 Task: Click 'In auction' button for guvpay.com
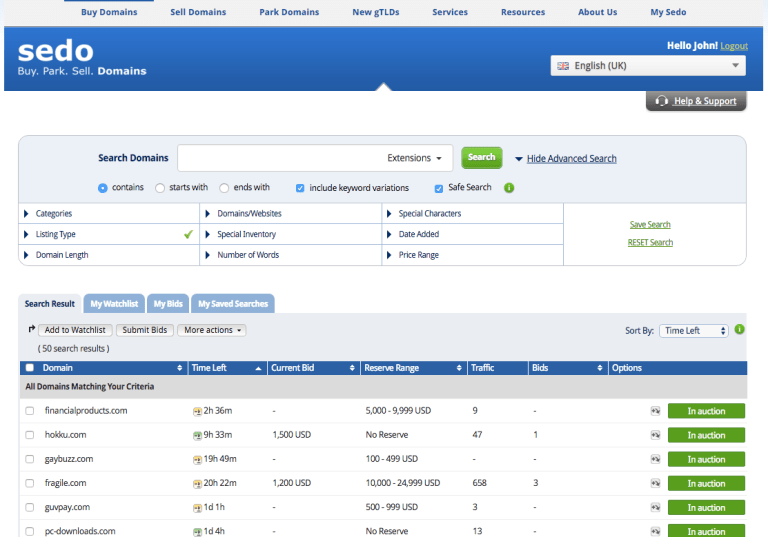pos(706,508)
